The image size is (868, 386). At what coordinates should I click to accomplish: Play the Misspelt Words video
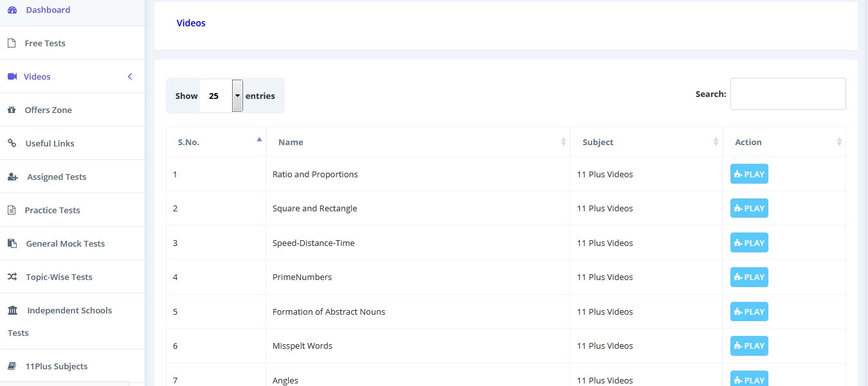pyautogui.click(x=749, y=346)
